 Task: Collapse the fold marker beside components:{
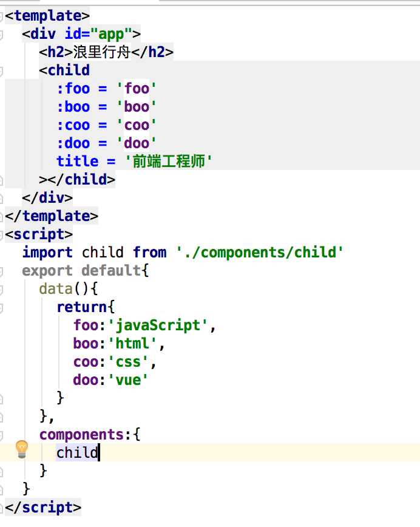[x=1, y=435]
